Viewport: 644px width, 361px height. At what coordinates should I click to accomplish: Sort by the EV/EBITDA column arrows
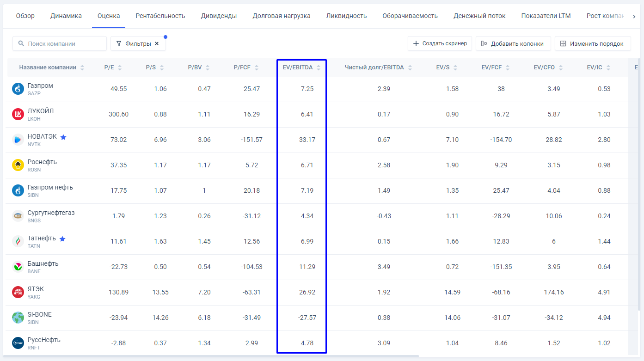[x=319, y=67]
